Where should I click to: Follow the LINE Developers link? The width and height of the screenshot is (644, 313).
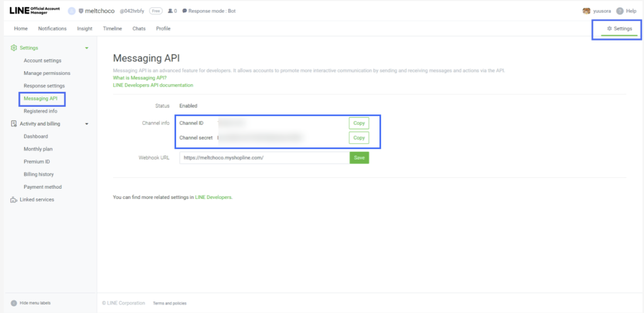click(x=213, y=197)
